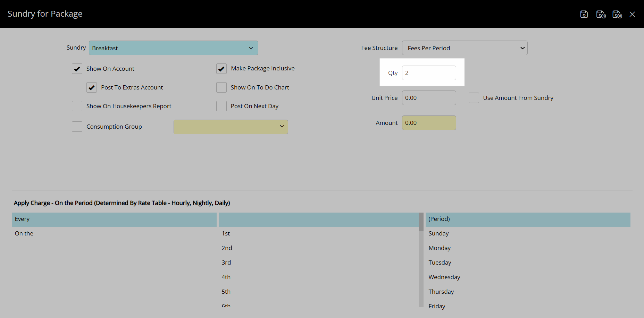Pick 3rd in the ordinal list
Image resolution: width=644 pixels, height=318 pixels.
coord(226,263)
